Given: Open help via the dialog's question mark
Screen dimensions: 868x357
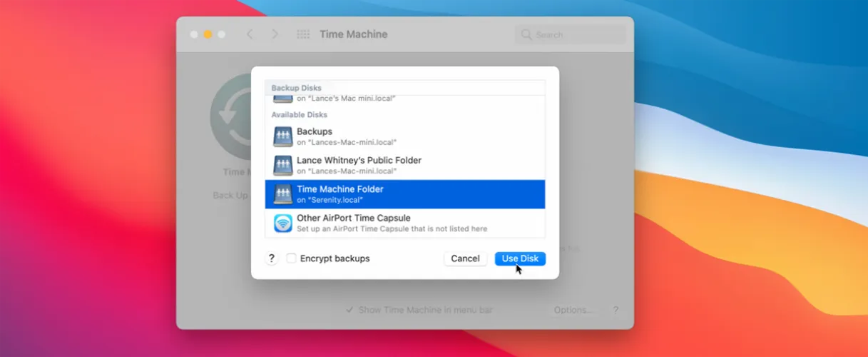Looking at the screenshot, I should (271, 258).
